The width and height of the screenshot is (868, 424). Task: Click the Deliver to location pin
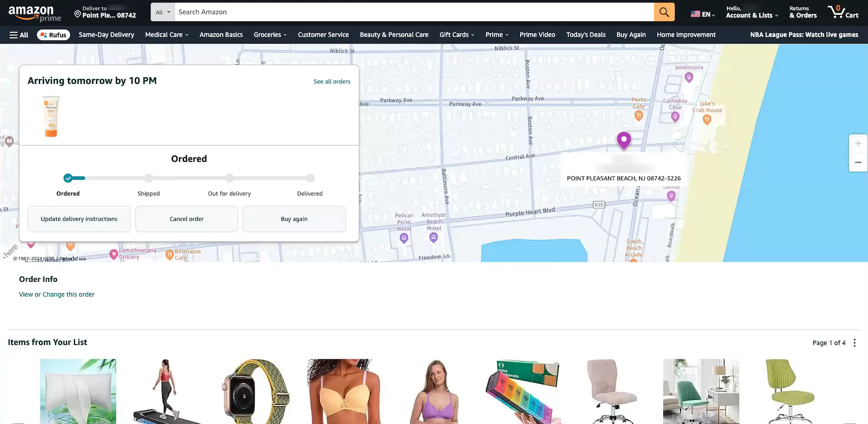[x=77, y=14]
